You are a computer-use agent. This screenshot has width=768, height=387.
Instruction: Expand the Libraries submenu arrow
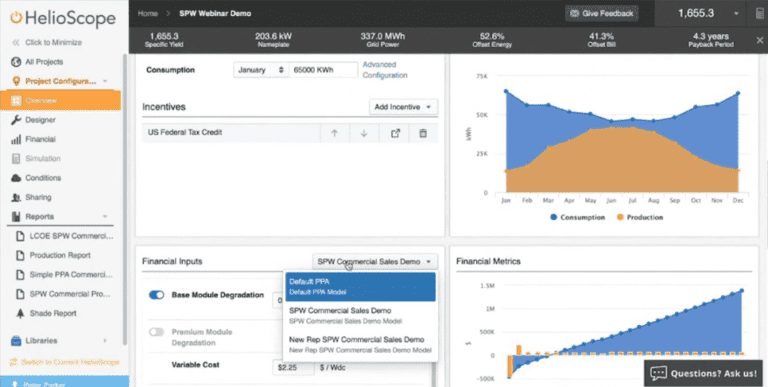[105, 340]
